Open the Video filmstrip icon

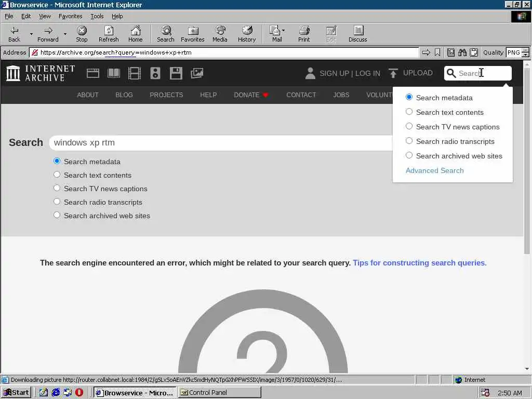(135, 73)
